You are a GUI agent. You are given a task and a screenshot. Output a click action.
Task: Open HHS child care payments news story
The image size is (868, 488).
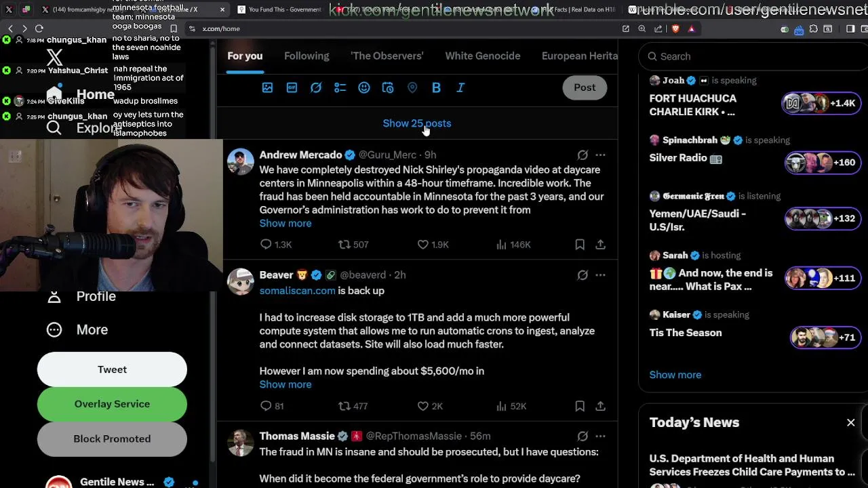[752, 465]
